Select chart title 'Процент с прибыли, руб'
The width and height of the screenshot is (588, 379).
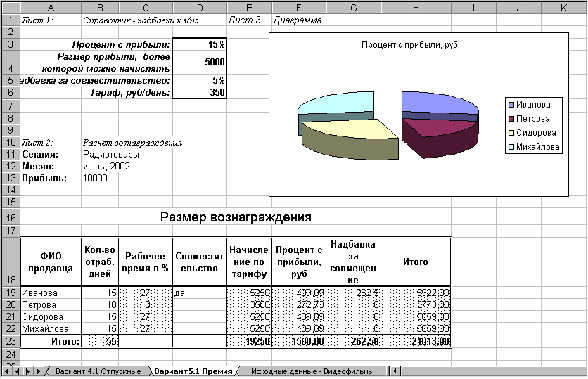point(409,45)
